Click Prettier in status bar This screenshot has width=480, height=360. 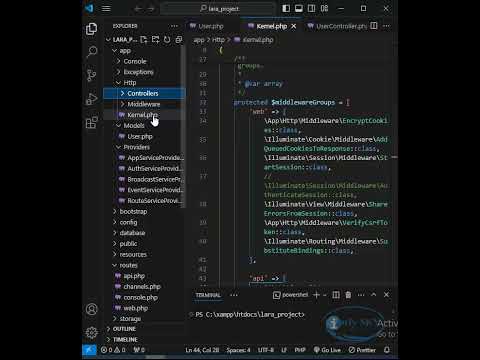362,350
